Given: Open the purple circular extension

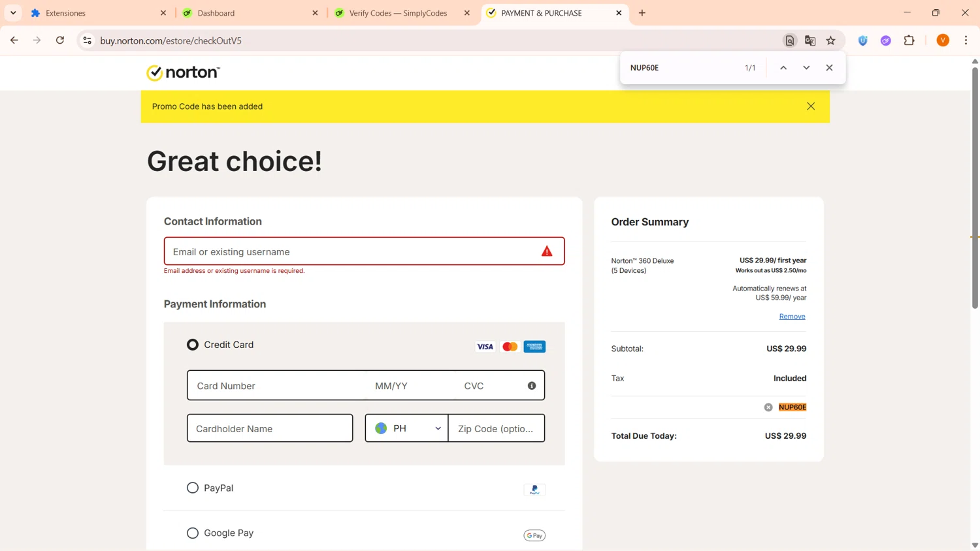Looking at the screenshot, I should pyautogui.click(x=886, y=40).
